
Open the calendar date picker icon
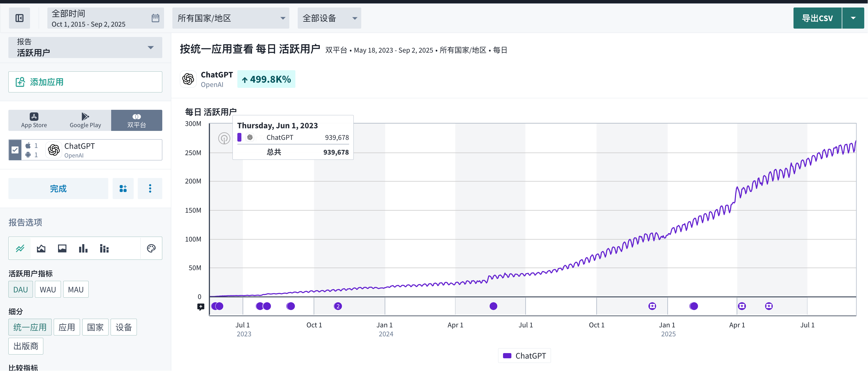pos(155,18)
